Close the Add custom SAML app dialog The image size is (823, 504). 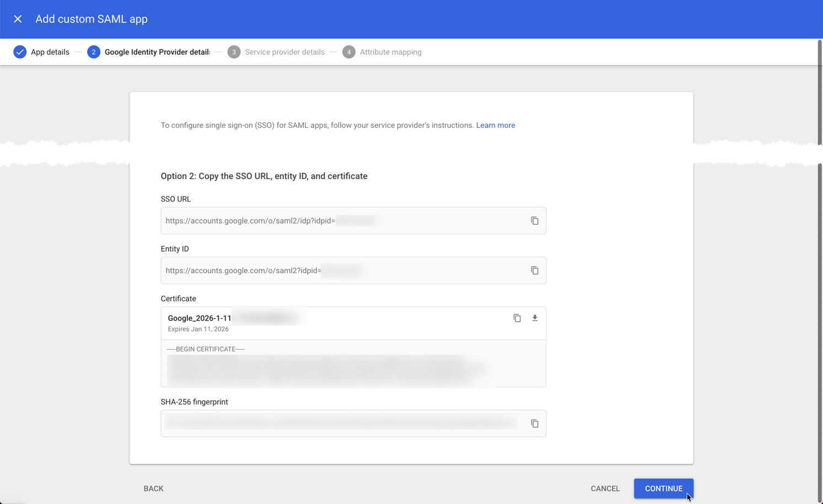[x=18, y=19]
